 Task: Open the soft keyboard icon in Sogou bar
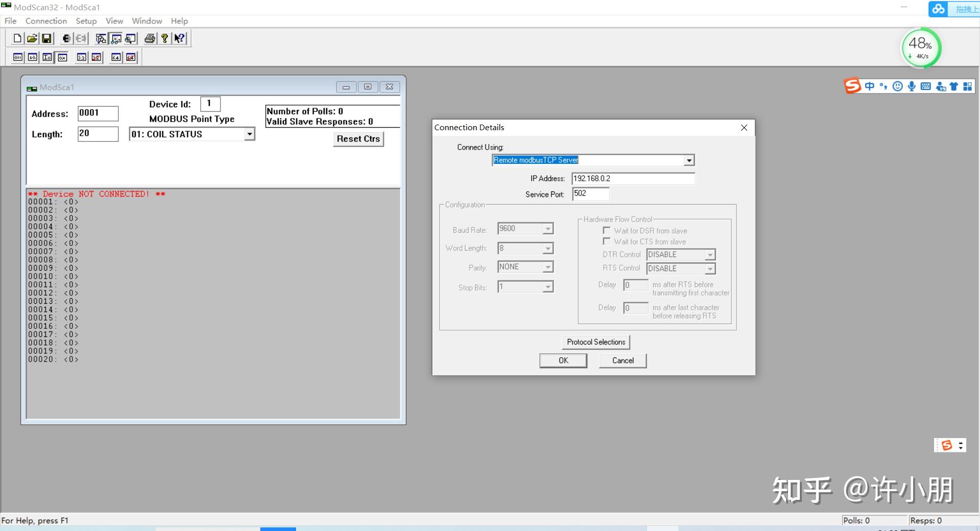[x=925, y=86]
